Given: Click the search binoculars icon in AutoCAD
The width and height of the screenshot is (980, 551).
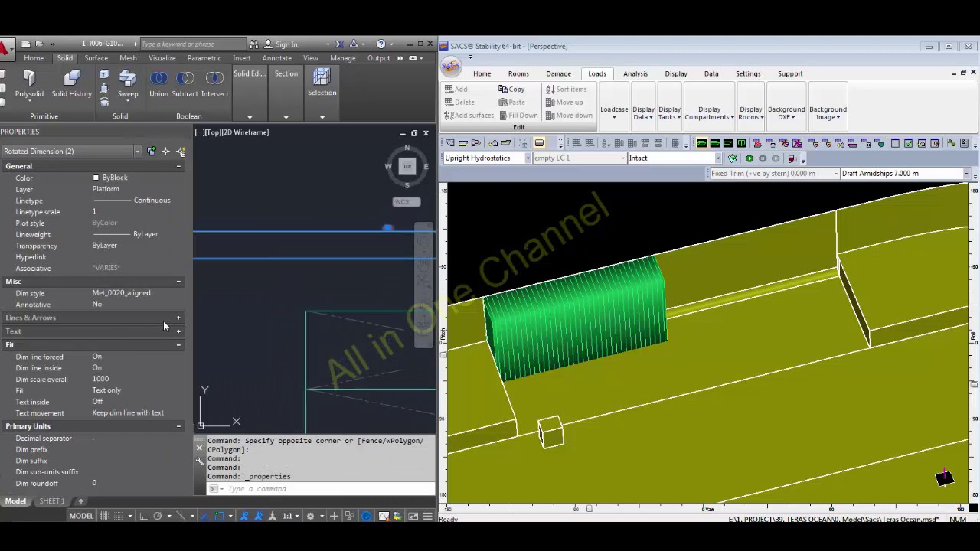Looking at the screenshot, I should (254, 44).
